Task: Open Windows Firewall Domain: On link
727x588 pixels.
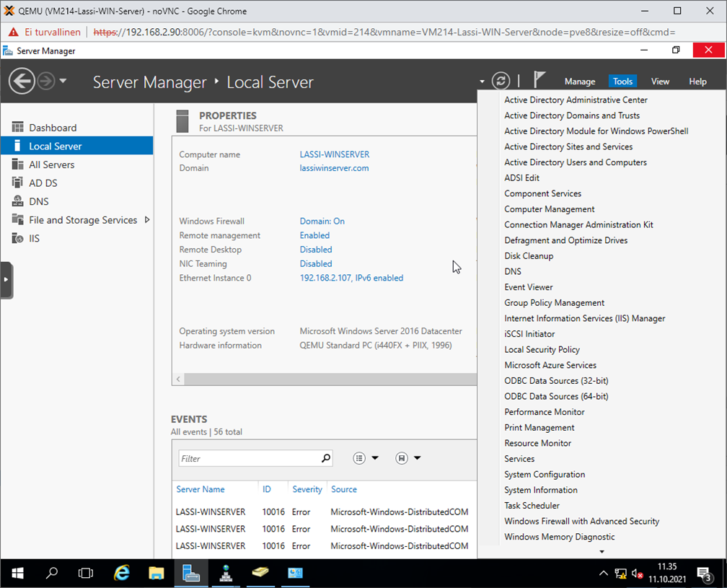Action: point(322,221)
